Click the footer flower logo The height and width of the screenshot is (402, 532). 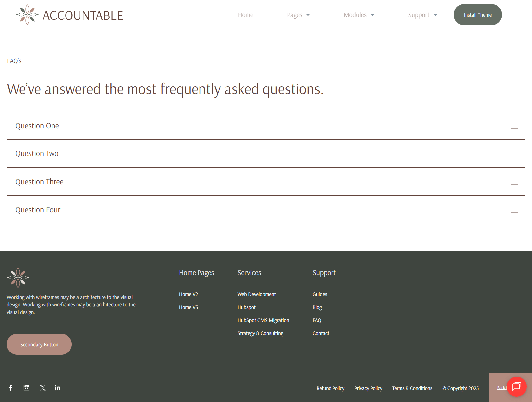point(18,278)
